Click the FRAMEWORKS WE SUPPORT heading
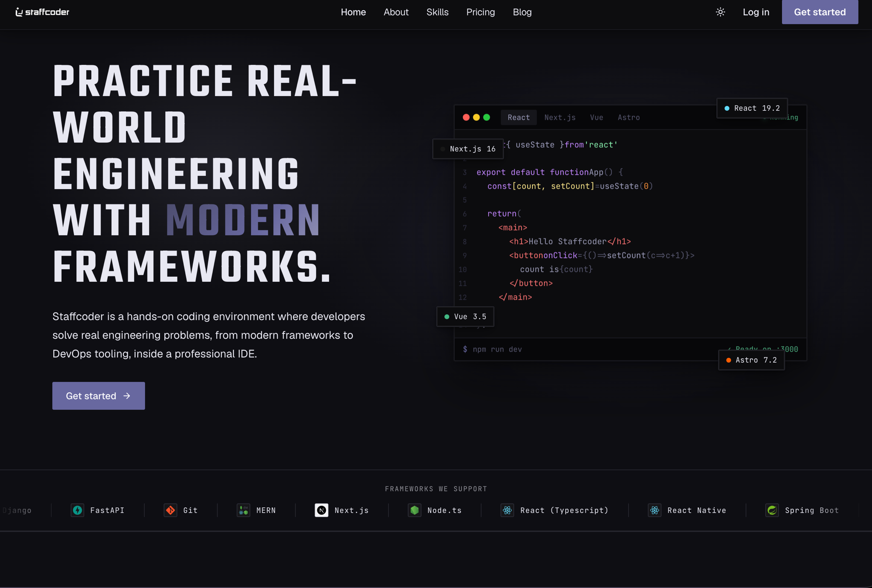This screenshot has width=872, height=588. (436, 489)
